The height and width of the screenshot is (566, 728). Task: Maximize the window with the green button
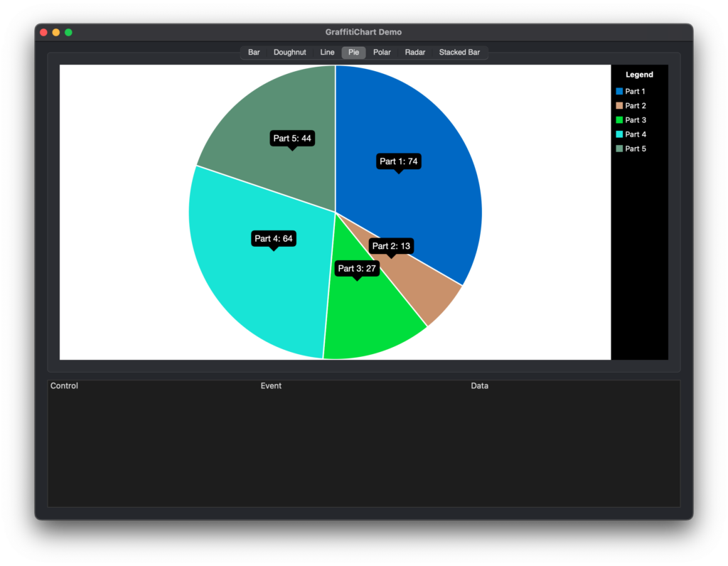point(68,32)
